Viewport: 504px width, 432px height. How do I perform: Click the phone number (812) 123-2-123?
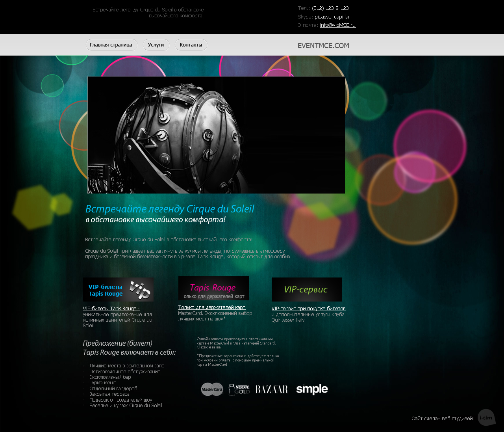pos(330,8)
